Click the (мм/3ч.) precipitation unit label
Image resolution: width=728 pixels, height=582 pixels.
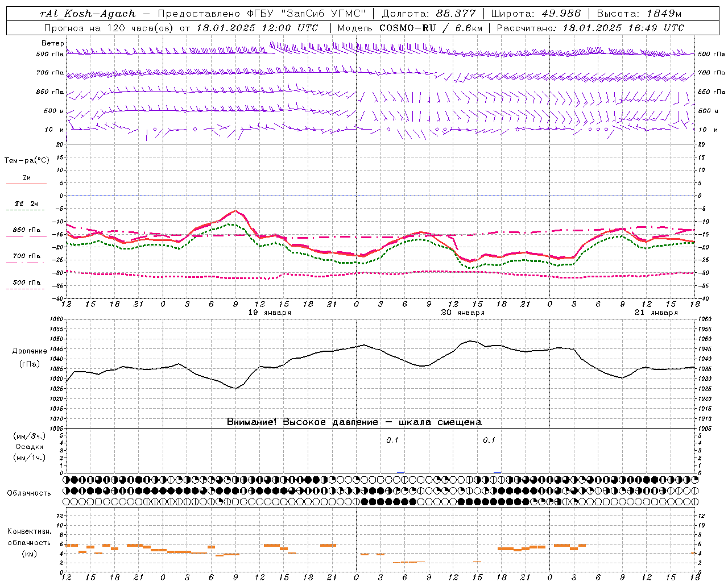pos(29,436)
